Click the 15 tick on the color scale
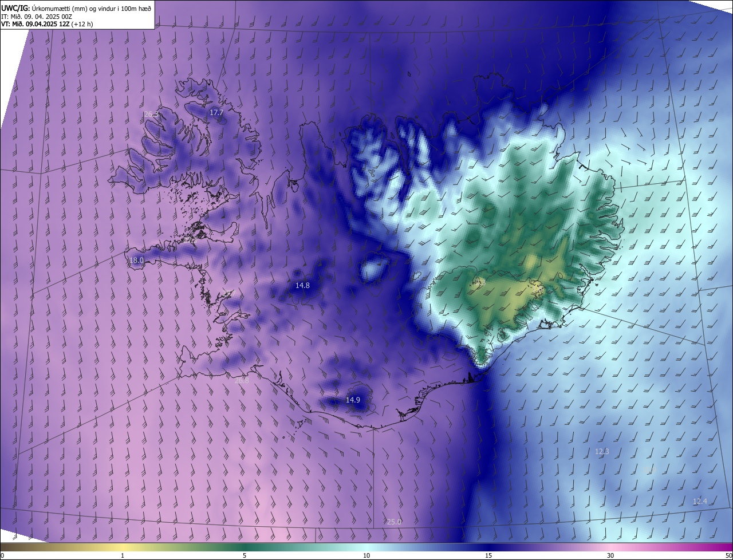 [488, 555]
